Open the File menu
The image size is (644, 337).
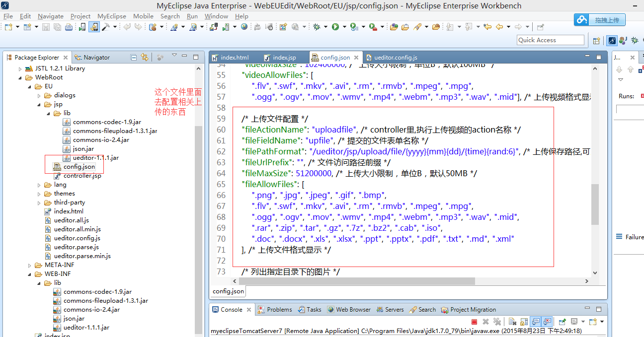(x=8, y=16)
